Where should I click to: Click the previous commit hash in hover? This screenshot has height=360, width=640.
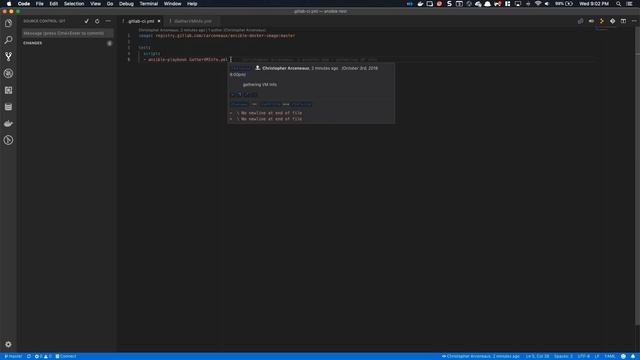270,104
